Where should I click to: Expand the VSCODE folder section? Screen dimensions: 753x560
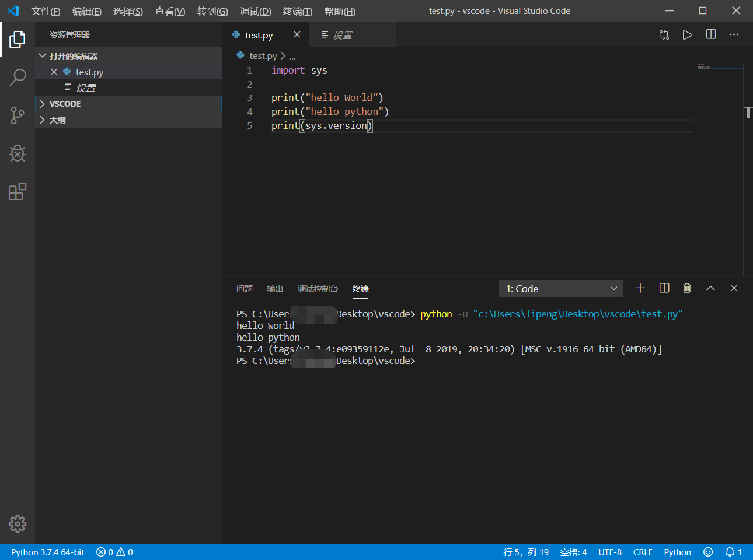(65, 104)
